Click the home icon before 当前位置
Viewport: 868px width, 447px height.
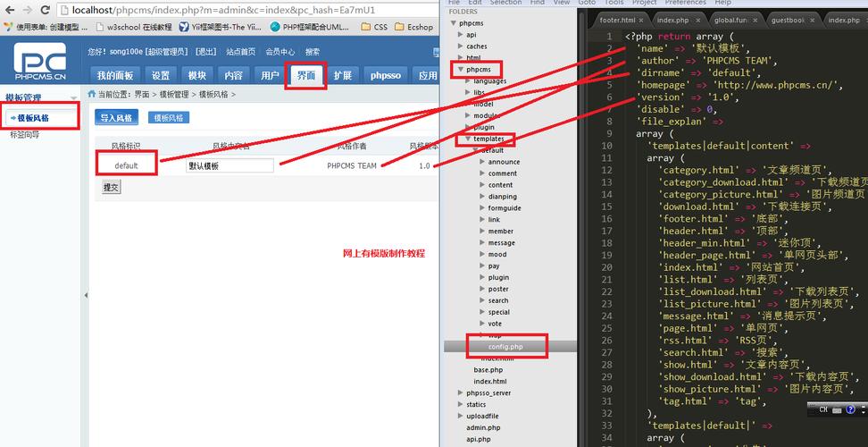pyautogui.click(x=92, y=94)
